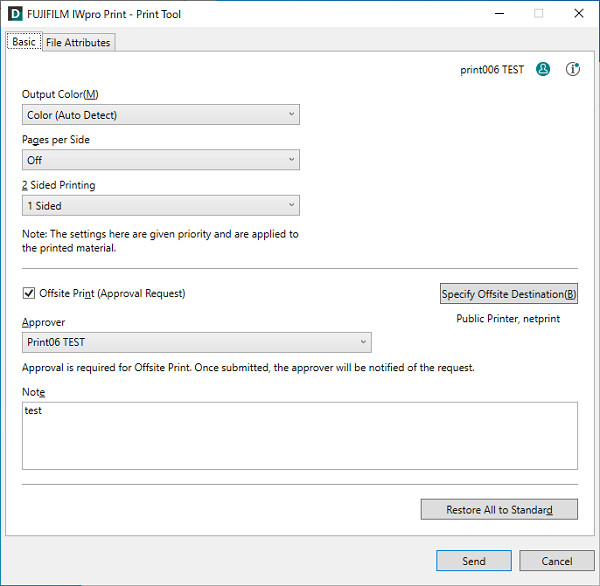Image resolution: width=600 pixels, height=586 pixels.
Task: Click the Send button
Action: click(473, 561)
